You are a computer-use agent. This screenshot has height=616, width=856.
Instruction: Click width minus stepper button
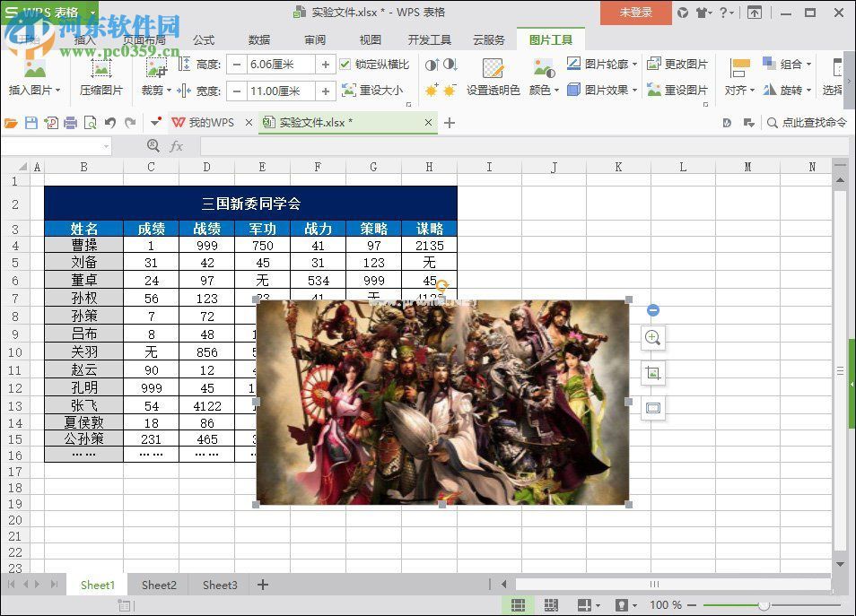(x=236, y=91)
